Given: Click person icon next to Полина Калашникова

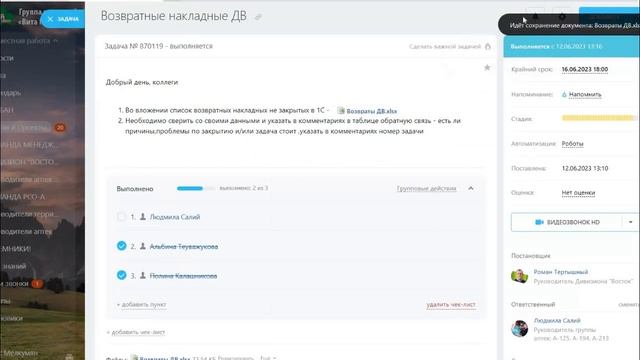Looking at the screenshot, I should coord(143,276).
